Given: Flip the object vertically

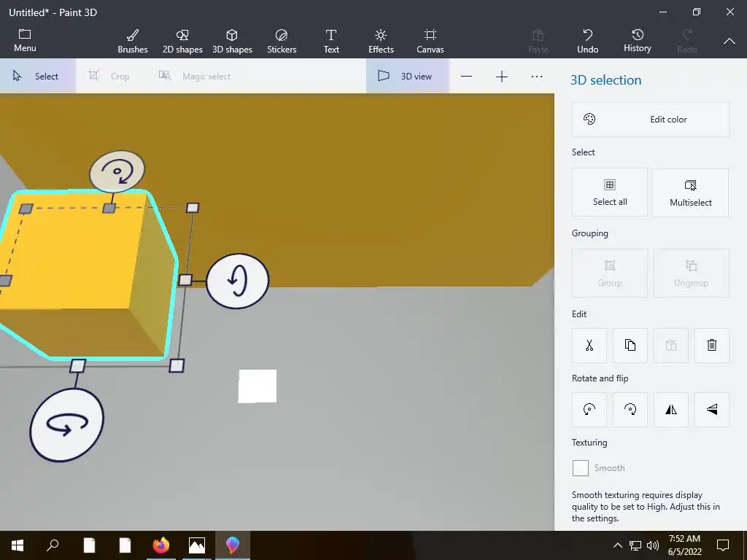Looking at the screenshot, I should point(712,410).
